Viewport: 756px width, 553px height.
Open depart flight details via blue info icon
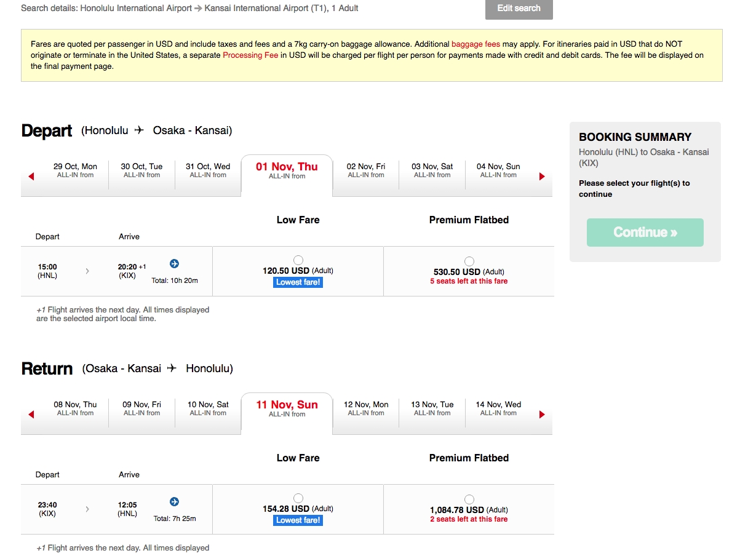click(x=174, y=263)
